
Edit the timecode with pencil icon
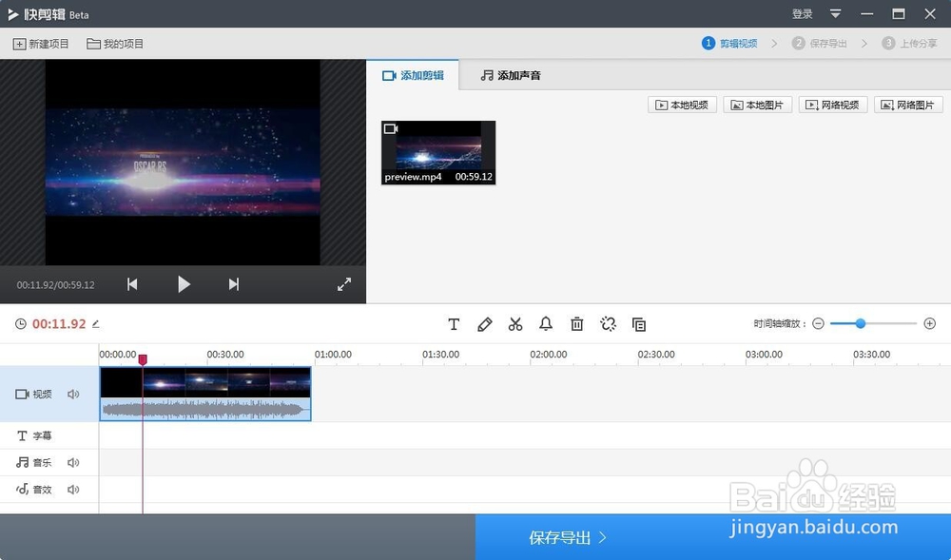tap(95, 324)
